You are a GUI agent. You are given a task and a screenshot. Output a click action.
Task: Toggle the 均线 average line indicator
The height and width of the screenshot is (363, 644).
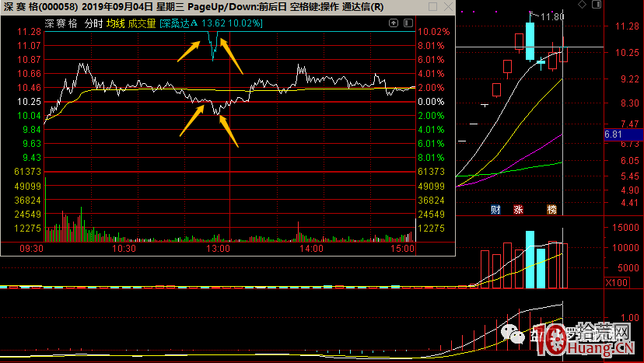(116, 23)
